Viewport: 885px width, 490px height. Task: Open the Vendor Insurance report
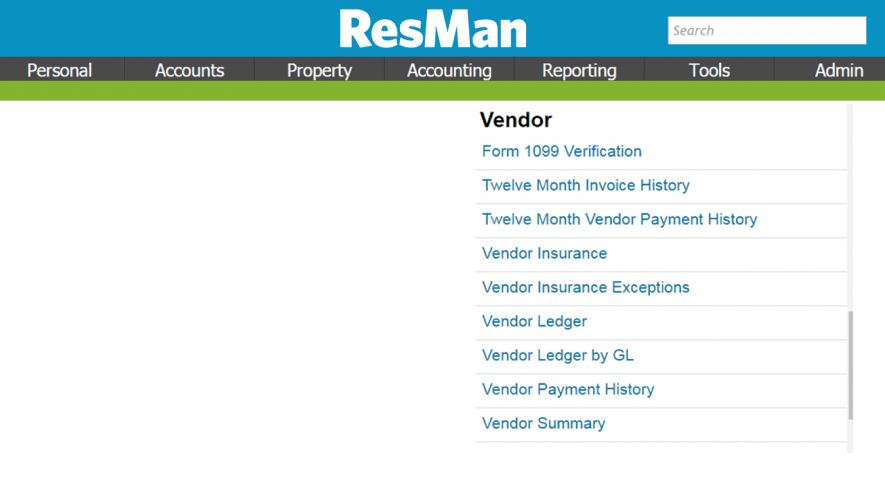coord(544,253)
